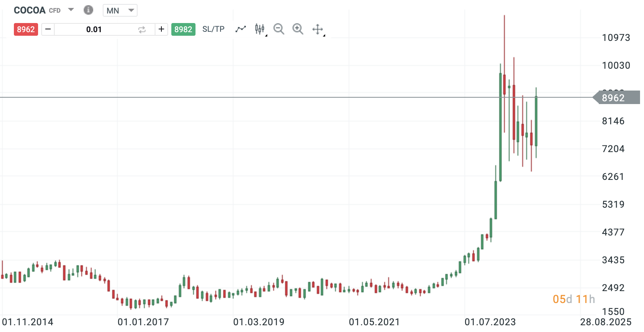Click the 10973 price axis label
644x332 pixels.
(x=616, y=38)
